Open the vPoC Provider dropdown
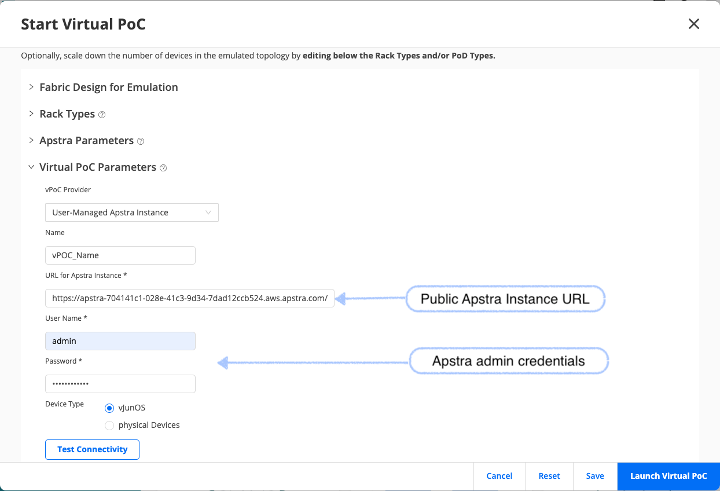The image size is (720, 492). click(x=131, y=212)
